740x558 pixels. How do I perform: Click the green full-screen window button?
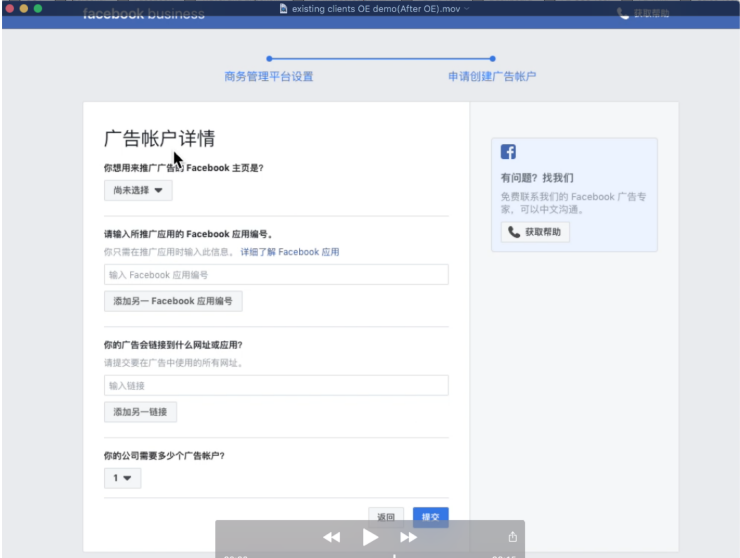pos(38,8)
